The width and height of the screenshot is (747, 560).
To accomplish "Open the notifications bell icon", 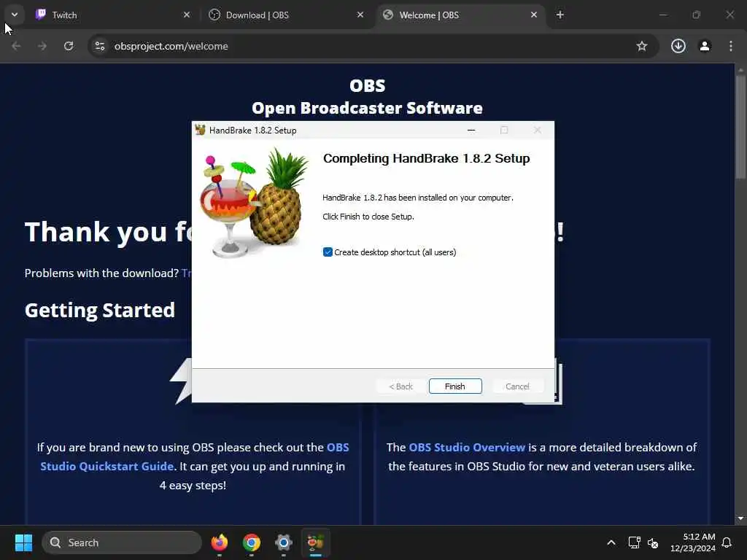I will [x=727, y=542].
